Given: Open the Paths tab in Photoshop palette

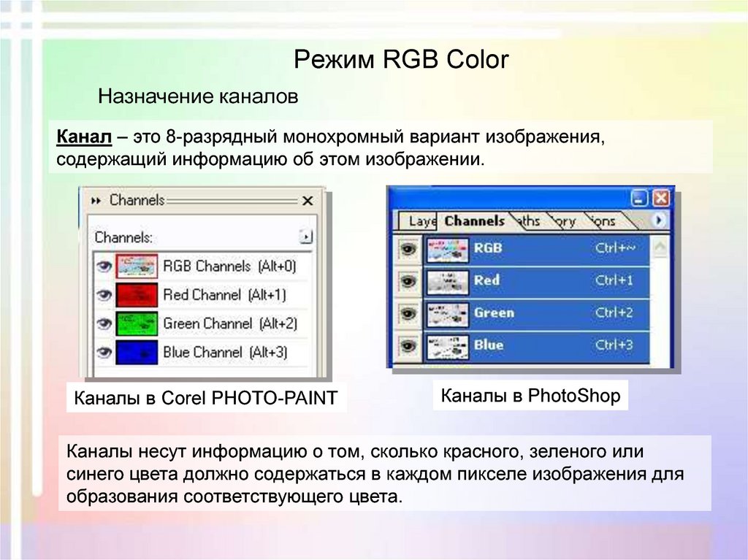Looking at the screenshot, I should pos(528,220).
